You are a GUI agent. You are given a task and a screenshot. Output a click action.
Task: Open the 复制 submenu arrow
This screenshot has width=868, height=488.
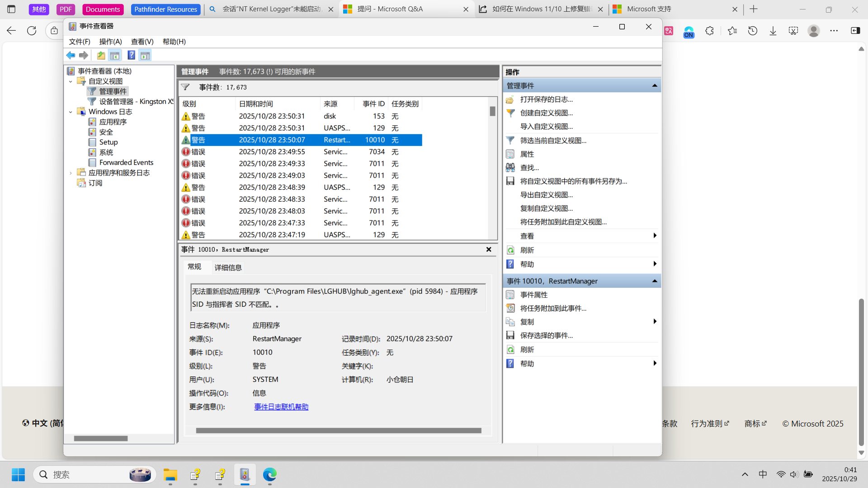pyautogui.click(x=654, y=322)
